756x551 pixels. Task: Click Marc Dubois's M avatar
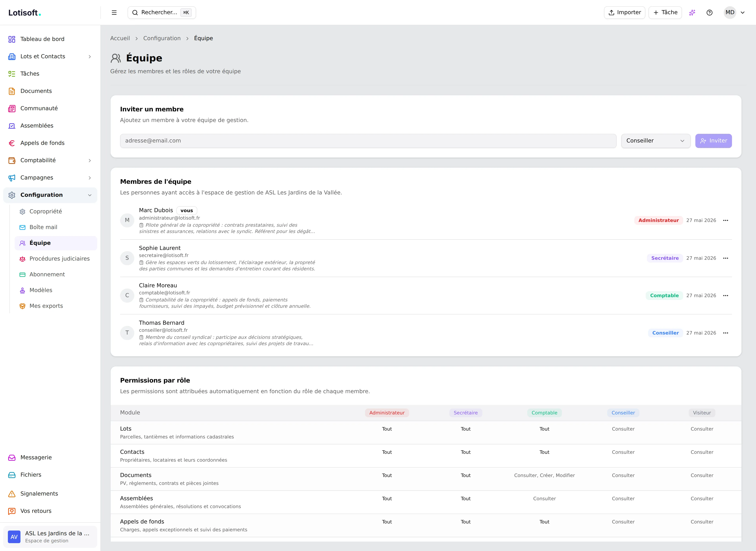pos(127,220)
